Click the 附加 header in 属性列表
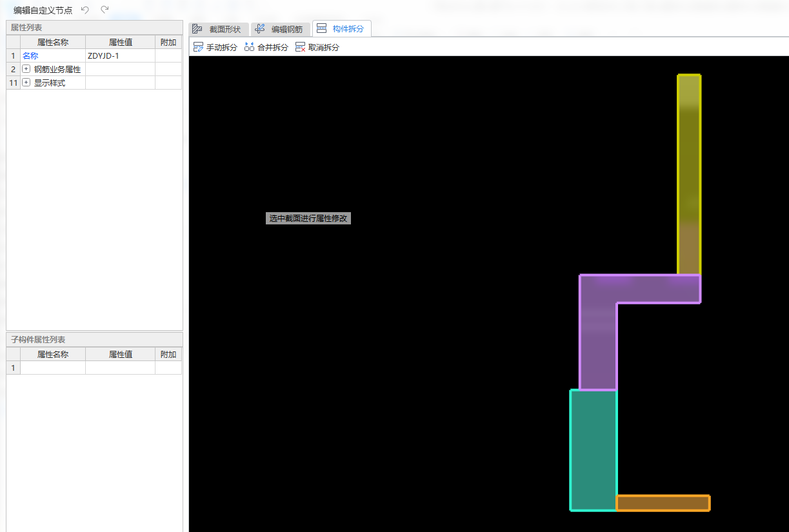This screenshot has width=789, height=532. [168, 43]
